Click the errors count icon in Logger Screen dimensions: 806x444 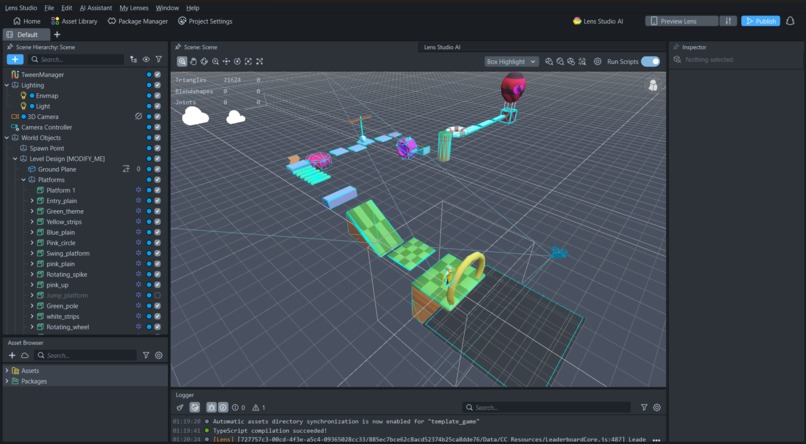[x=238, y=408]
